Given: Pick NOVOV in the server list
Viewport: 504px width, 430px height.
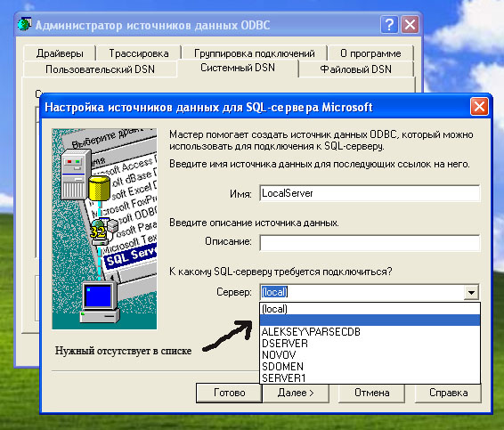Looking at the screenshot, I should coord(370,355).
